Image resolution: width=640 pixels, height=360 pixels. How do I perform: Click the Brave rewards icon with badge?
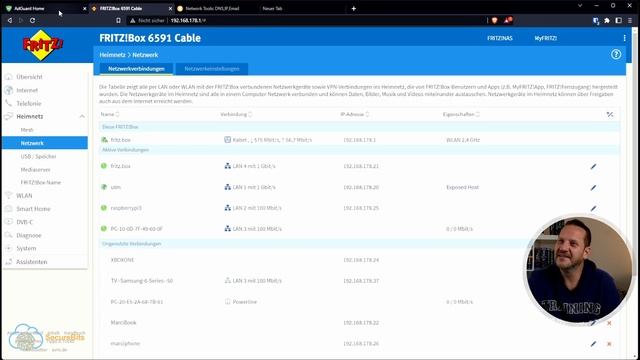507,20
